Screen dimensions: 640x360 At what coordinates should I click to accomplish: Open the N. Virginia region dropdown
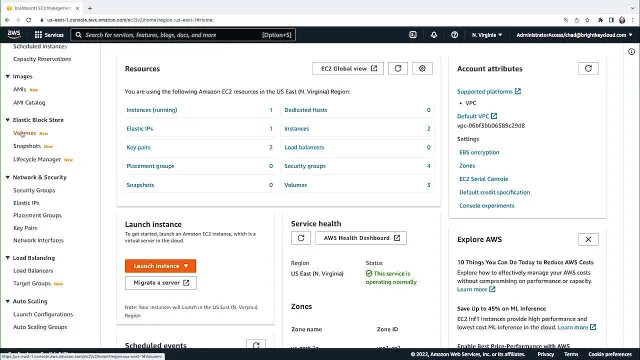[487, 35]
